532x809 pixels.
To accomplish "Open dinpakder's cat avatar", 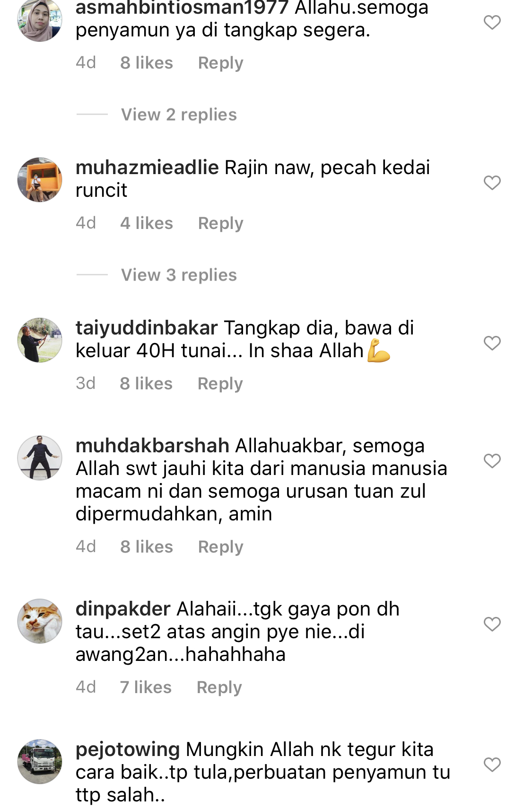I will [40, 621].
